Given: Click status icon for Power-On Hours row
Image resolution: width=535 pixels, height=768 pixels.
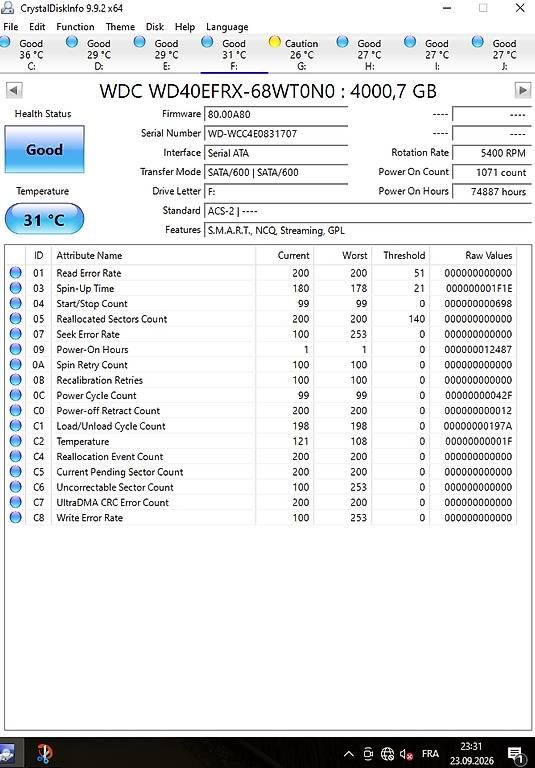Looking at the screenshot, I should pyautogui.click(x=16, y=349).
